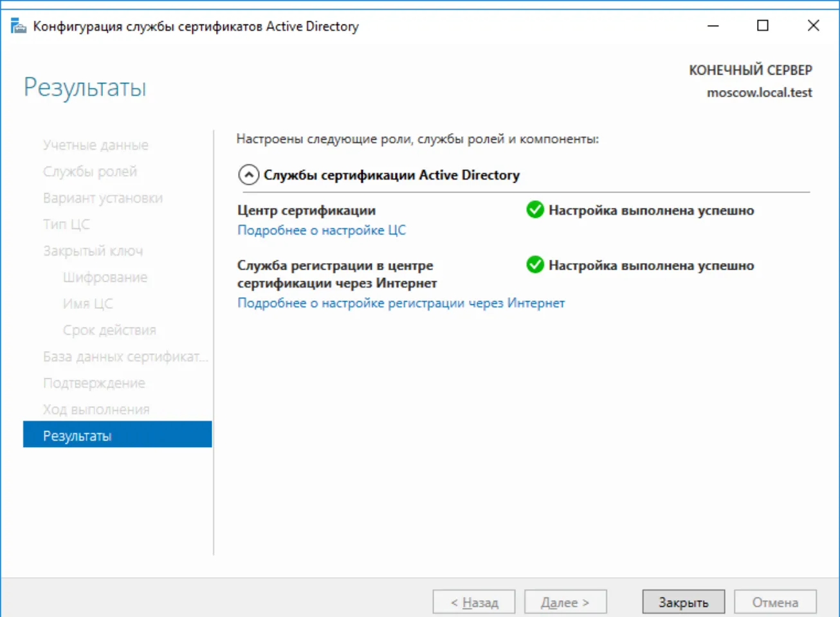Click the Центр сертификации label
This screenshot has height=617, width=840.
(306, 210)
